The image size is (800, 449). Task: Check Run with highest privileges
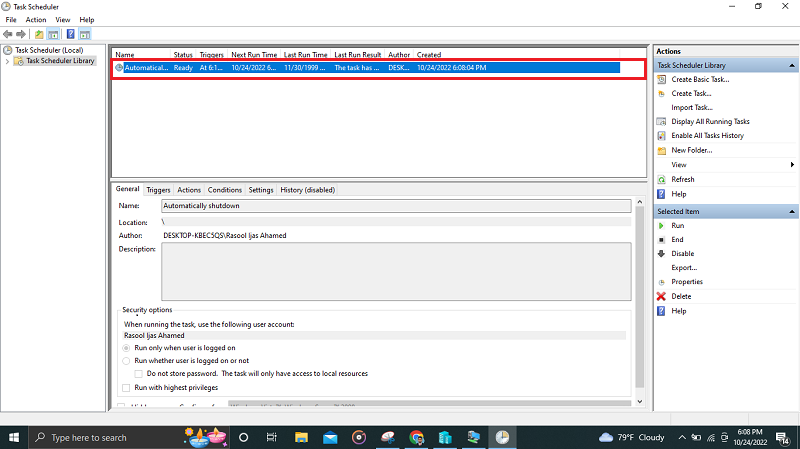point(126,388)
